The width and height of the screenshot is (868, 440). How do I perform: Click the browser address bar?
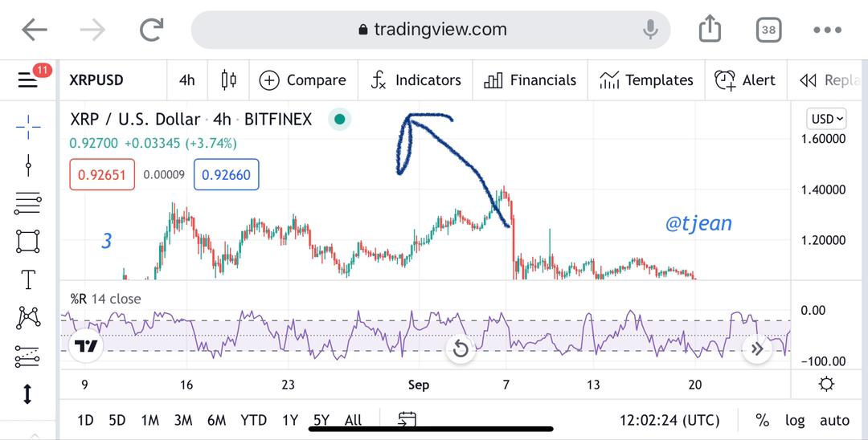coord(431,30)
